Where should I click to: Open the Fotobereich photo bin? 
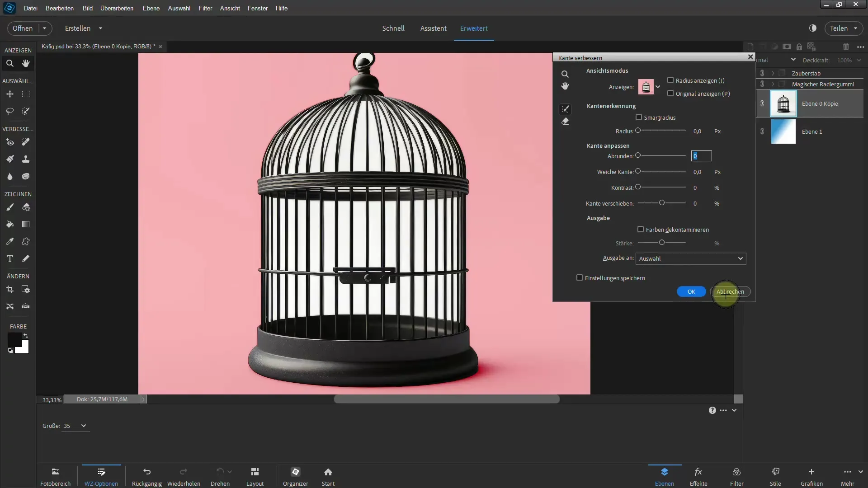[55, 476]
